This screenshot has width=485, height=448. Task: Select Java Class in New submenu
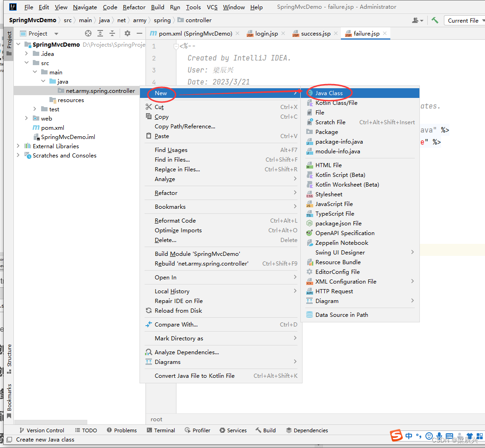[x=360, y=93]
